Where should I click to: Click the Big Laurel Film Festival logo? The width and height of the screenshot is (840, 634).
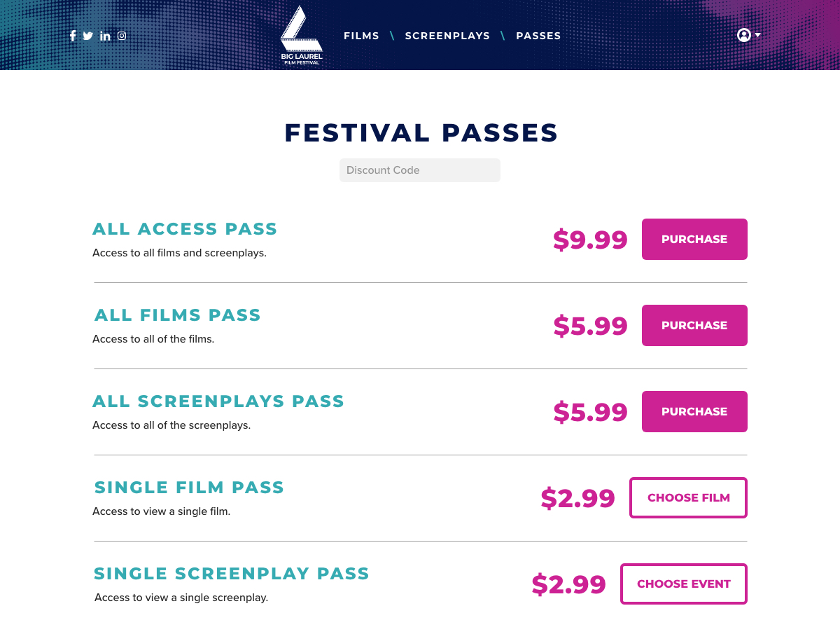(x=302, y=35)
